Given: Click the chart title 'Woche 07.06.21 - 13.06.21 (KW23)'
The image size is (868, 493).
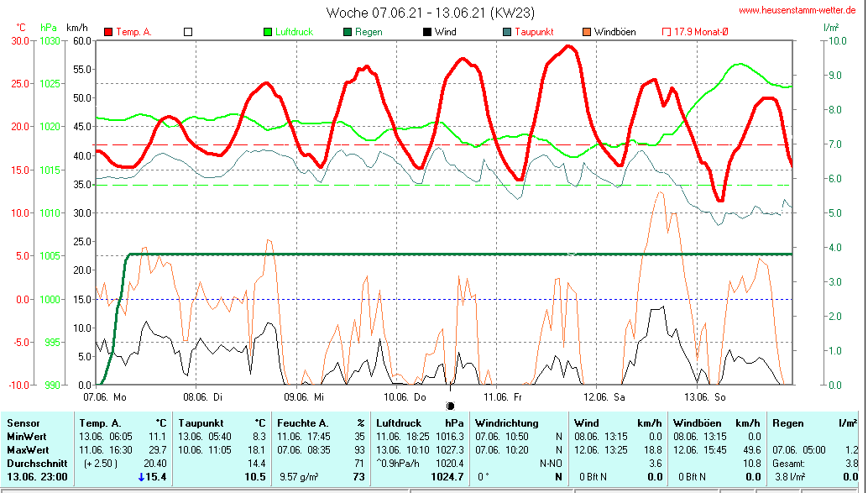Looking at the screenshot, I should 430,13.
